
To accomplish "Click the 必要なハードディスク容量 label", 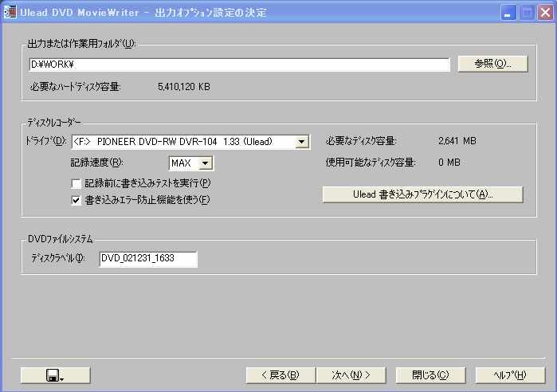I will (x=76, y=87).
